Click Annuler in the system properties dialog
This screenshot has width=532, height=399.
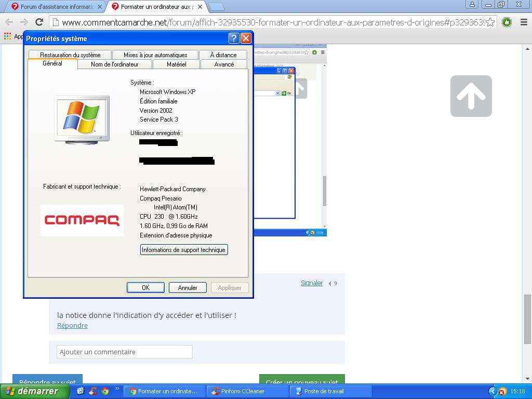pos(188,288)
